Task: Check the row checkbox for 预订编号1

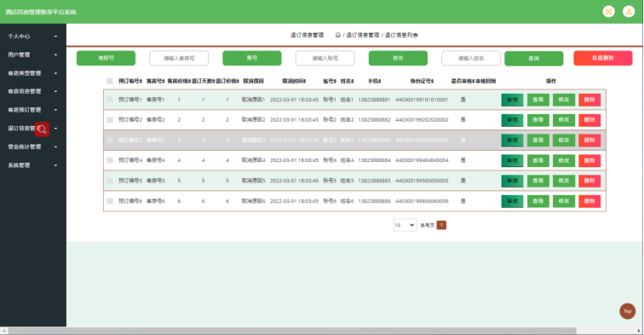Action: [x=110, y=100]
